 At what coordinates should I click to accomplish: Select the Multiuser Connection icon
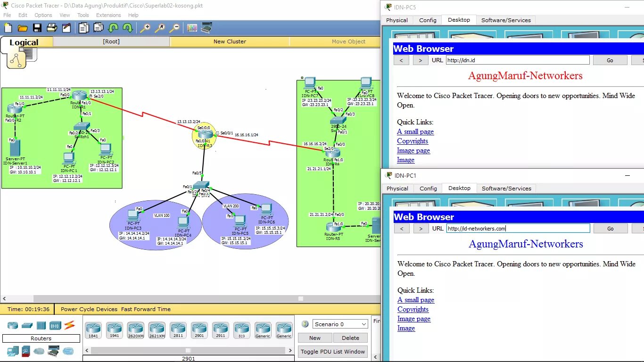[x=68, y=351]
